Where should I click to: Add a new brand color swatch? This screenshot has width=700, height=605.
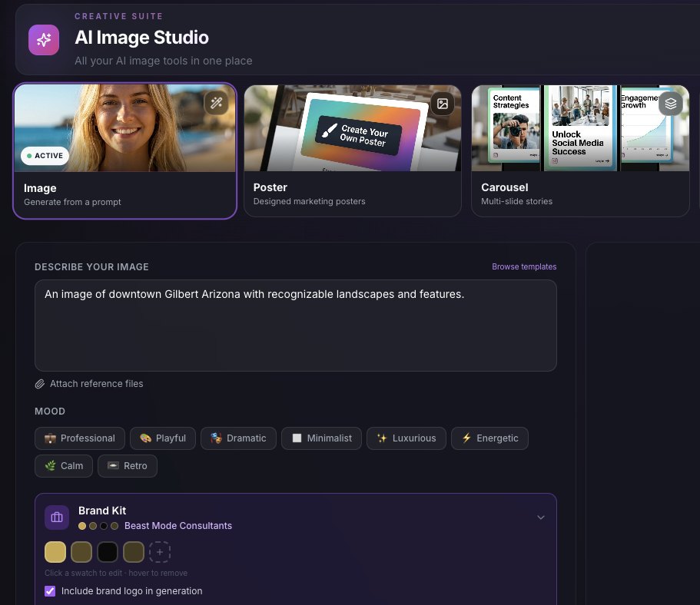coord(160,552)
